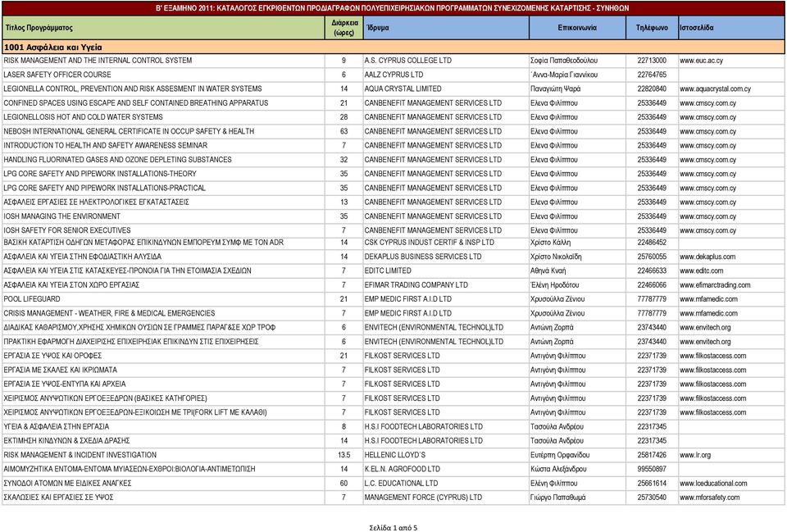Image resolution: width=787 pixels, height=532 pixels.
Task: Select the 'ΕΡΓΑΣΙΑ ΣΕ ΥΨΟΣ ΚΑΙ ΟΡΟΦΕΣ' title
Action: coord(52,356)
